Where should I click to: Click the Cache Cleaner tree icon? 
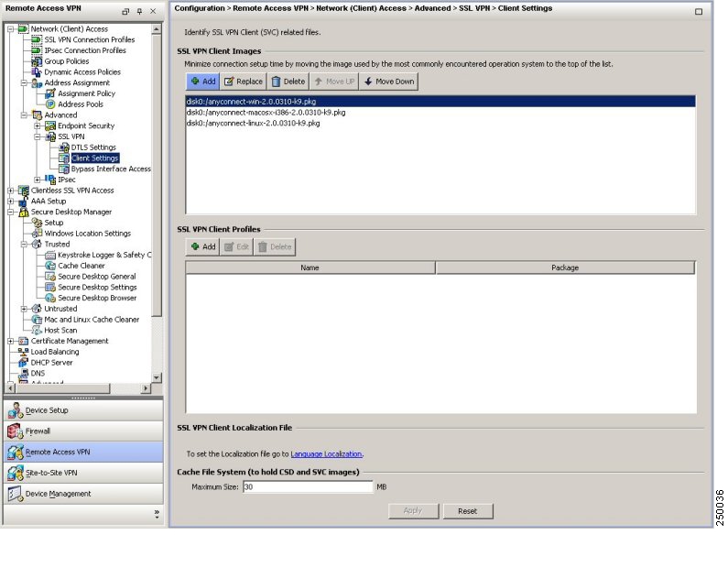pos(50,266)
